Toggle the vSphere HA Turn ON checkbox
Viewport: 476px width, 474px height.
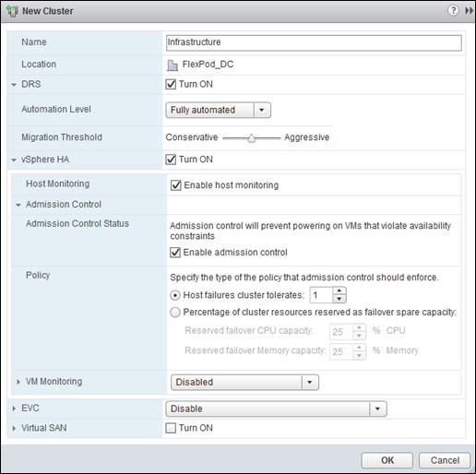171,160
